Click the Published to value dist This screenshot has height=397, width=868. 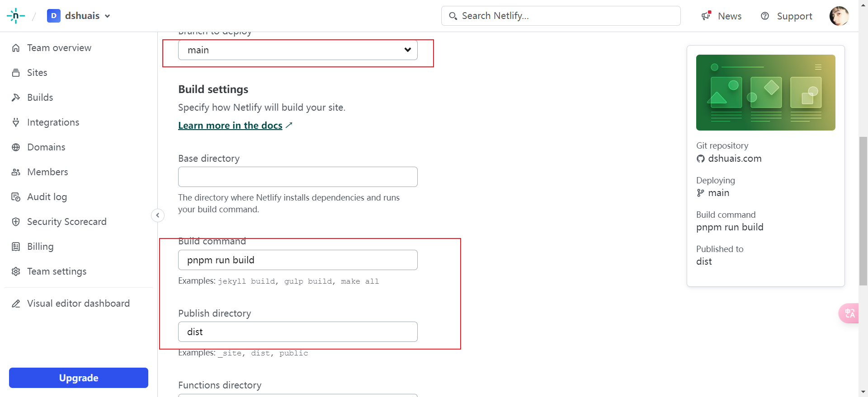[704, 262]
